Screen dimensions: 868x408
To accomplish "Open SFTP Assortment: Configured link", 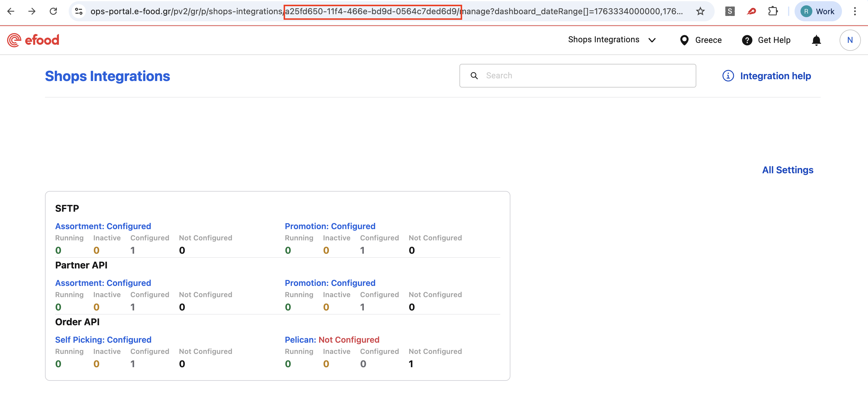I will (103, 226).
